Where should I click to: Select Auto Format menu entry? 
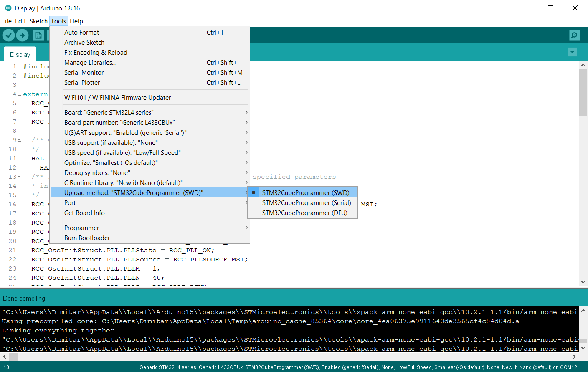coord(150,33)
